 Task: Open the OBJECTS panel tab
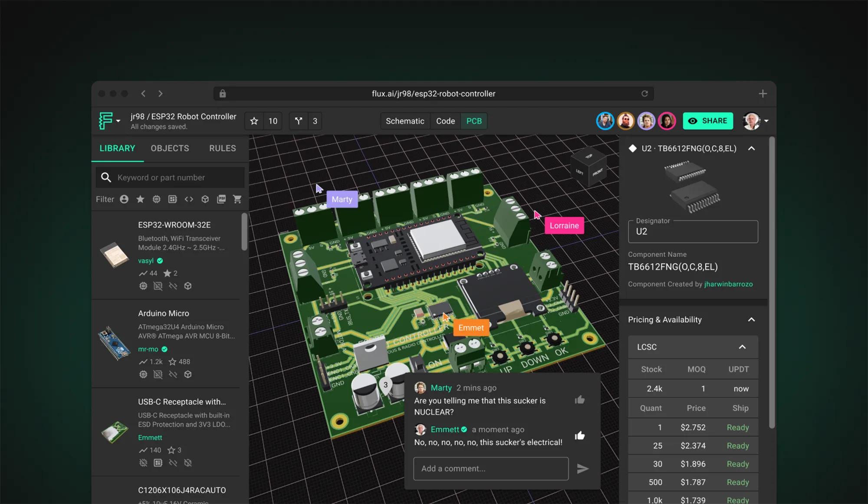coord(170,148)
